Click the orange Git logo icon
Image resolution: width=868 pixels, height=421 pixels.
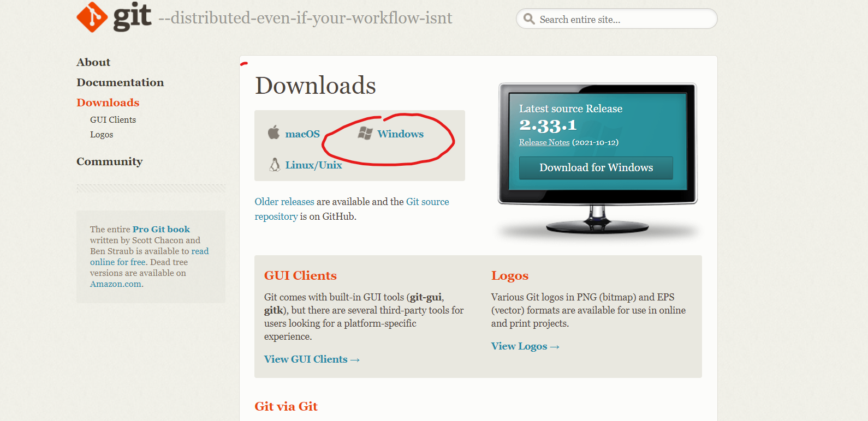92,17
